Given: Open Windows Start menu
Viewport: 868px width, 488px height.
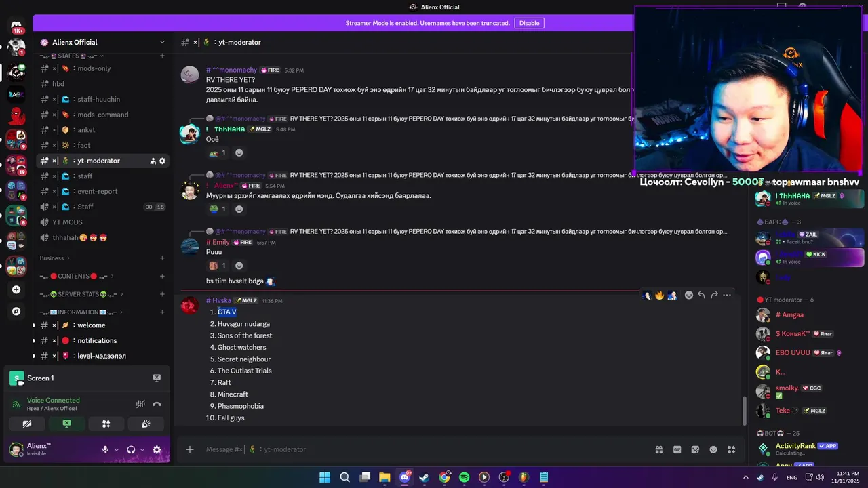Looking at the screenshot, I should [325, 477].
